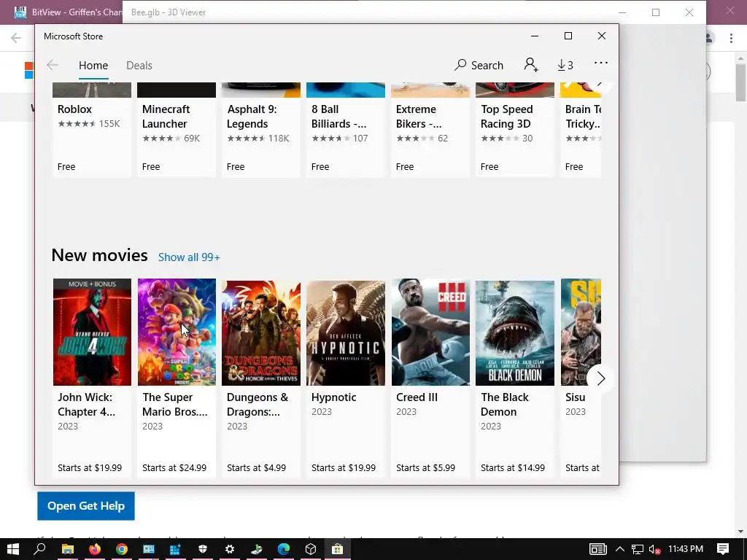Advance the New movies carousel with the right arrow
This screenshot has height=560, width=747.
(x=600, y=378)
